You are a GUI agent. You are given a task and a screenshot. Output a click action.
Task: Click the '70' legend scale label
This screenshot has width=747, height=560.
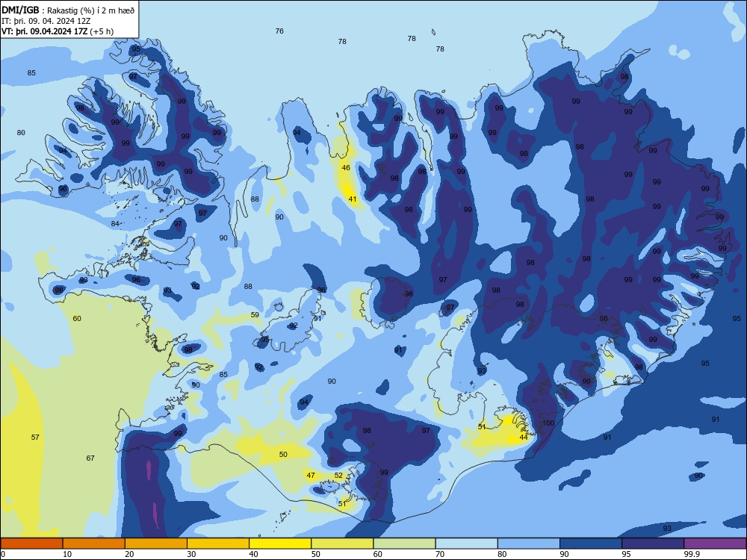(x=440, y=554)
